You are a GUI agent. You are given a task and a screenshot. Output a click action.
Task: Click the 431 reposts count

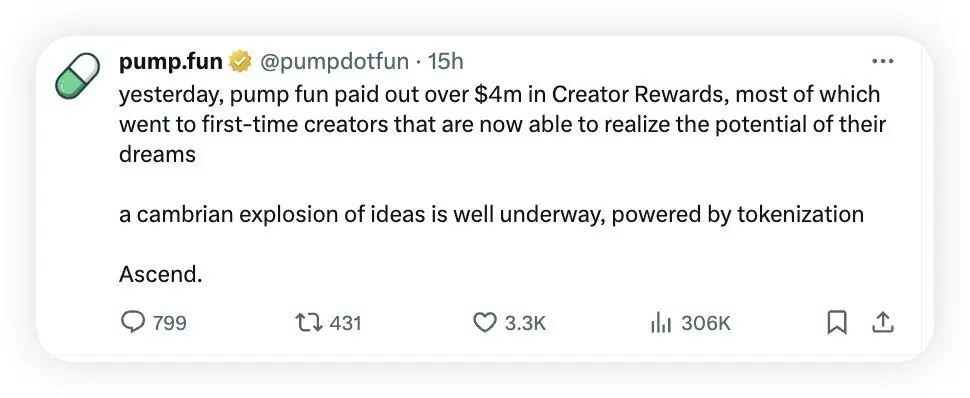(x=345, y=323)
